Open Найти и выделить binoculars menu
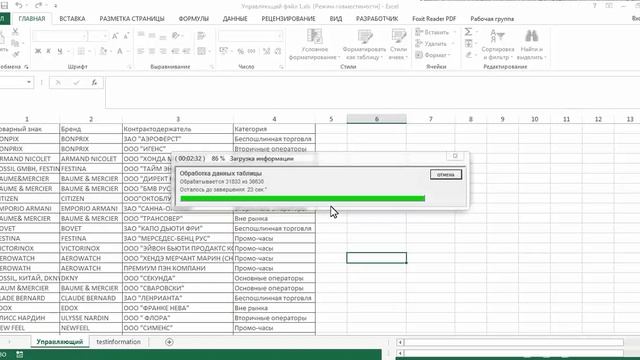640x360 pixels. coord(531,44)
